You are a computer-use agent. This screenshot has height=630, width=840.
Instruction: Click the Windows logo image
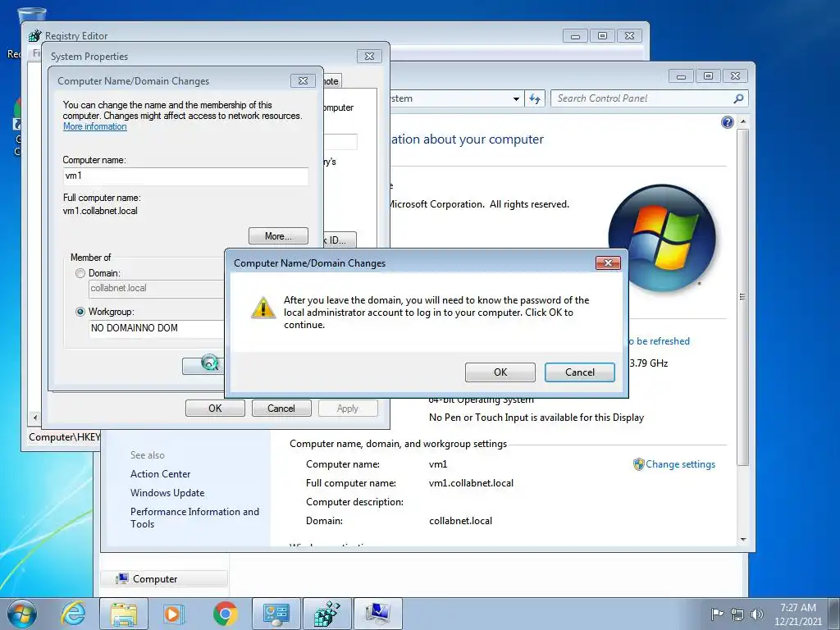pos(662,239)
